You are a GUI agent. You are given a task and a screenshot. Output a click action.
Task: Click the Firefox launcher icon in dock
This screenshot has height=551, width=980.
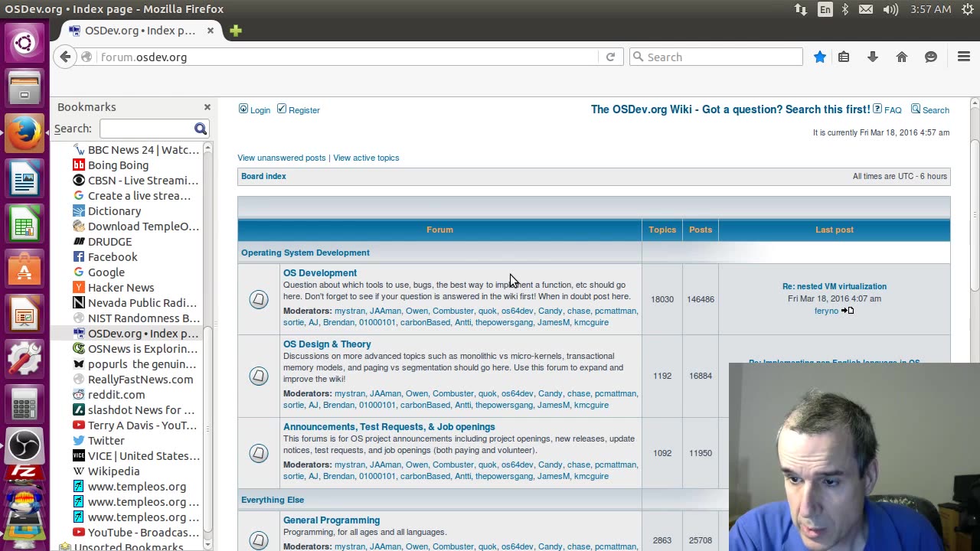click(24, 132)
